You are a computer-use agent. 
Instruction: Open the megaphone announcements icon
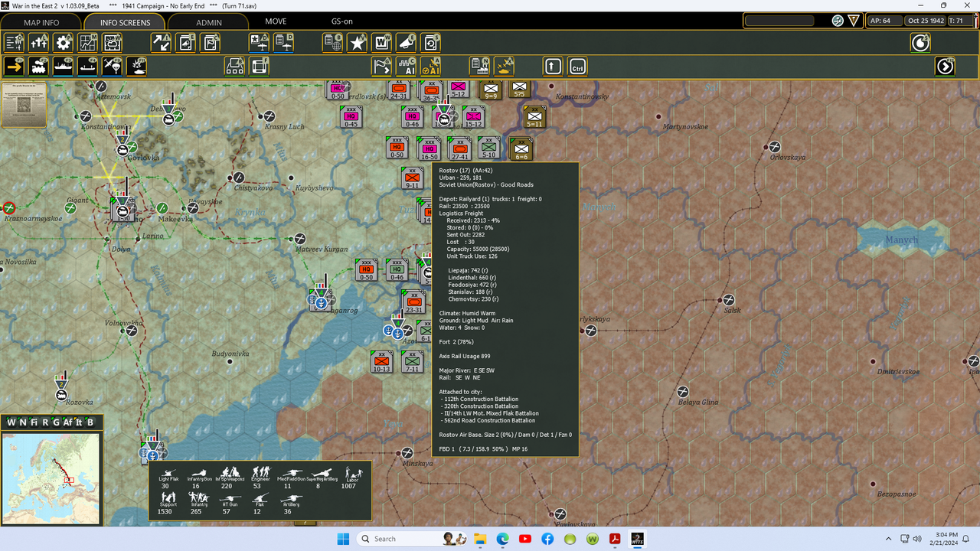(407, 43)
